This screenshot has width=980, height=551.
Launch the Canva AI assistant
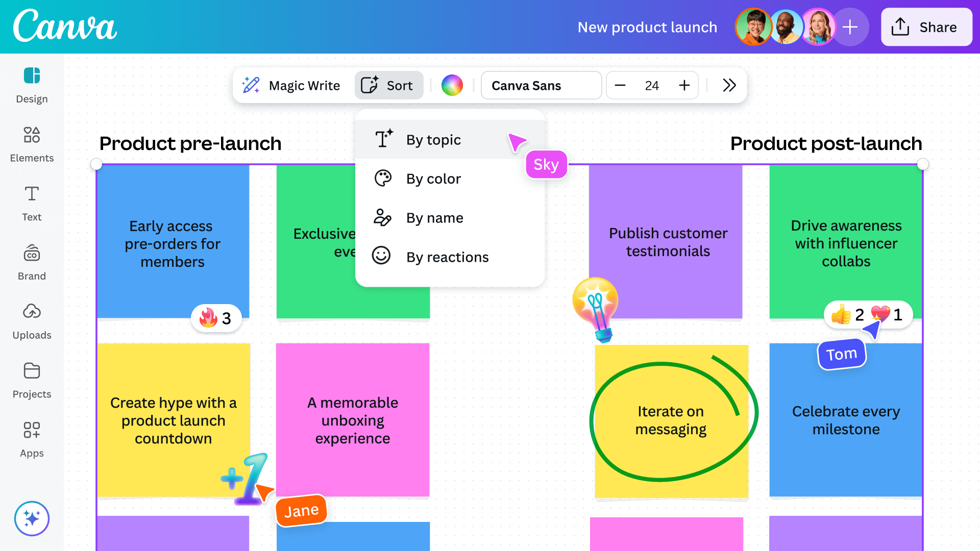pyautogui.click(x=31, y=518)
